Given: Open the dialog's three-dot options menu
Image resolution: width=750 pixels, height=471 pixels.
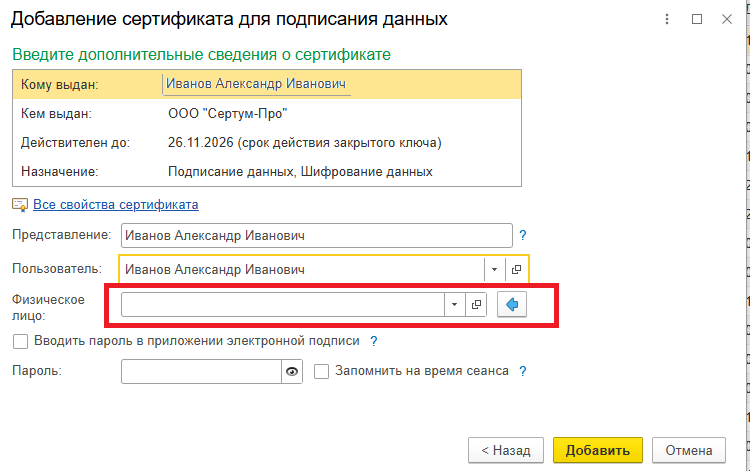Looking at the screenshot, I should (x=667, y=19).
